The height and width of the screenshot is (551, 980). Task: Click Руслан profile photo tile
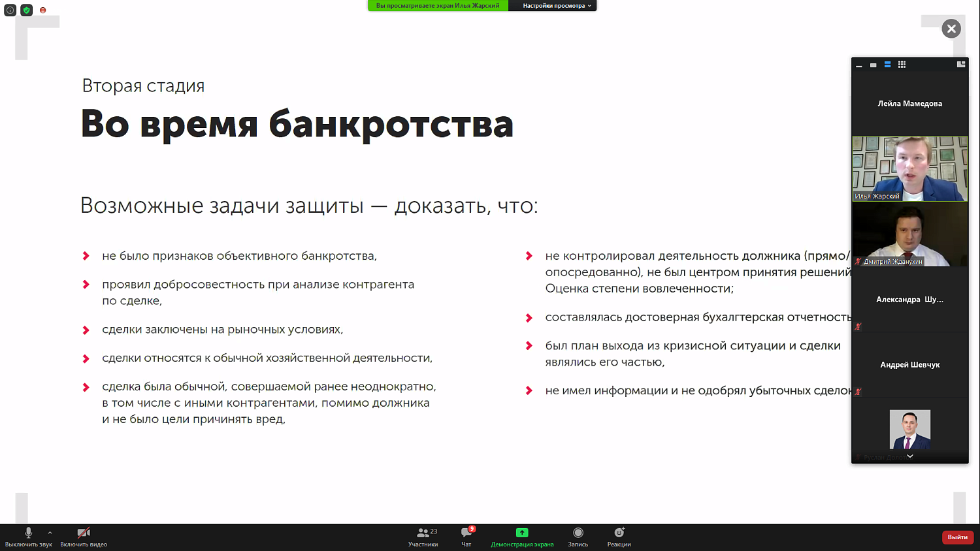(x=910, y=430)
